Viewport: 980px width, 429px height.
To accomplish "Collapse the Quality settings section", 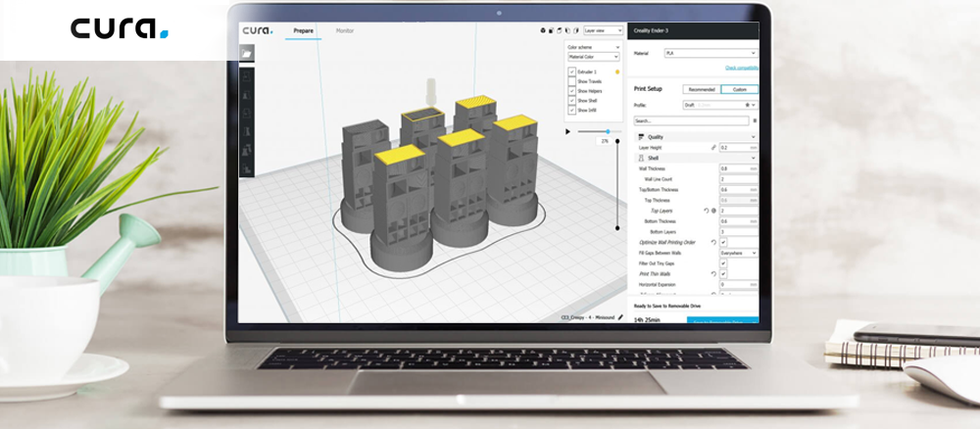I will 753,137.
